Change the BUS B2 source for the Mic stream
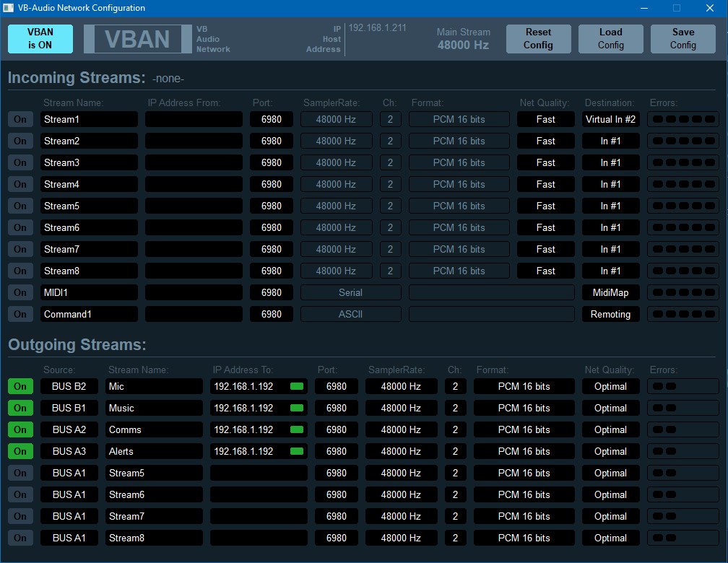This screenshot has height=563, width=728. click(69, 386)
